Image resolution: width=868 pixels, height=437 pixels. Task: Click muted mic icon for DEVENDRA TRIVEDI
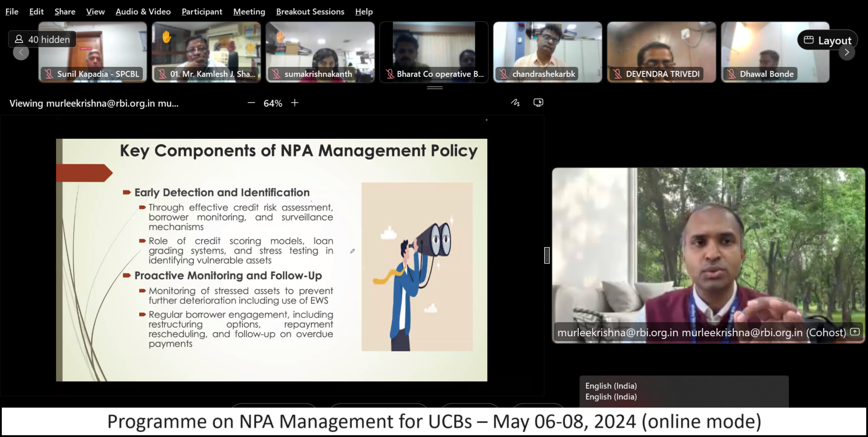pyautogui.click(x=617, y=74)
